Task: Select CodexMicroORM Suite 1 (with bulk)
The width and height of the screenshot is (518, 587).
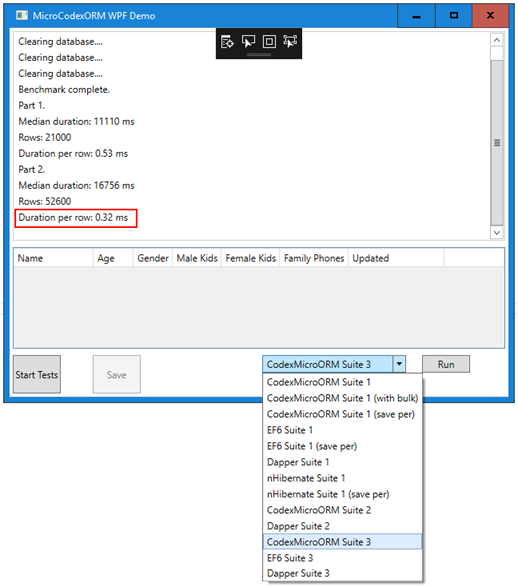Action: click(342, 398)
